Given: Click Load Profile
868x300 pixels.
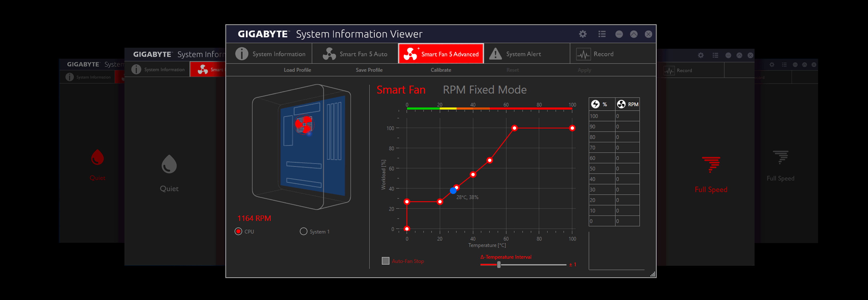Looking at the screenshot, I should point(297,70).
